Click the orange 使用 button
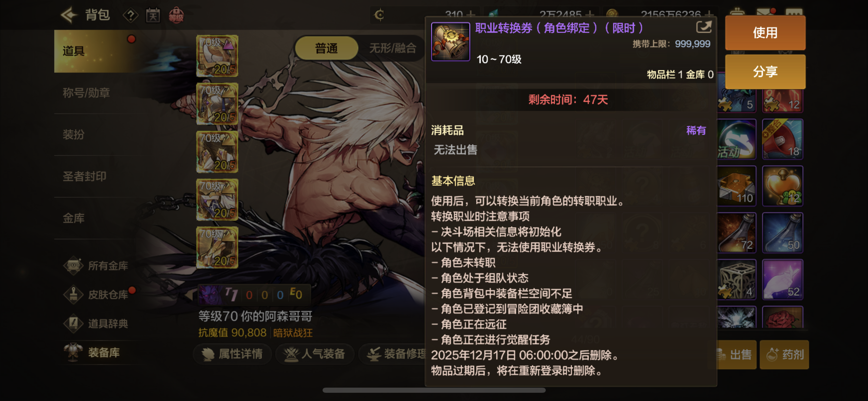This screenshot has width=868, height=401. point(765,33)
